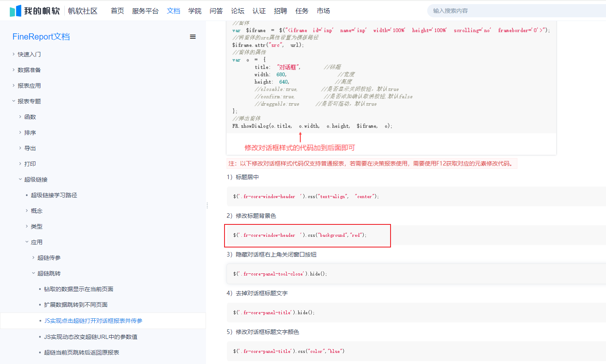Click the 我的帆软 logo icon

click(35, 11)
